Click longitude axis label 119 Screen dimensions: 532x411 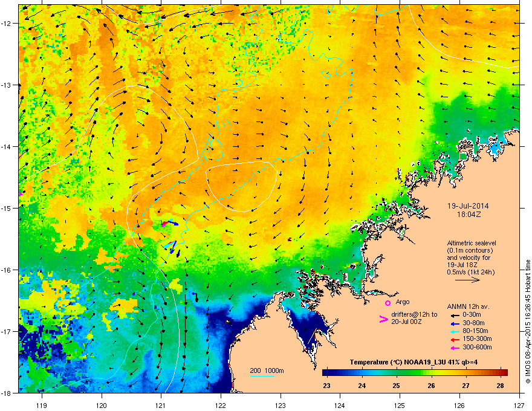point(42,405)
